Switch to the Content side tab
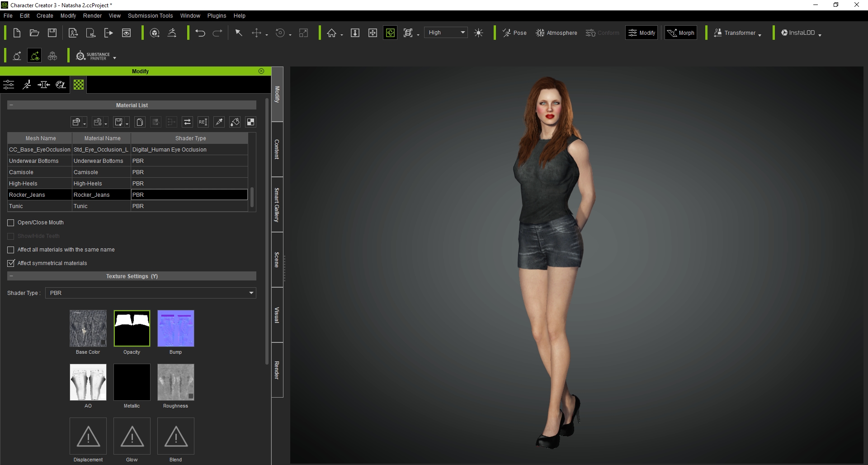 pos(277,149)
